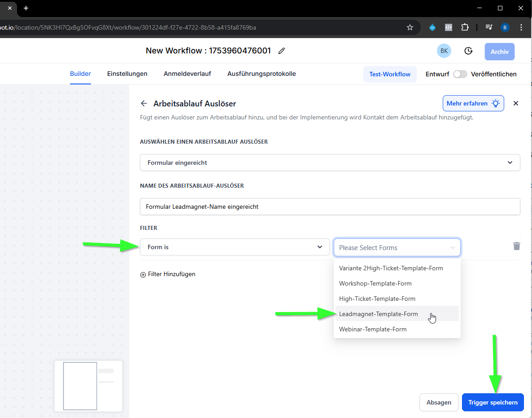Image resolution: width=532 pixels, height=418 pixels.
Task: Toggle the Entwurf/Veröffentlichen publish switch
Action: click(x=460, y=74)
